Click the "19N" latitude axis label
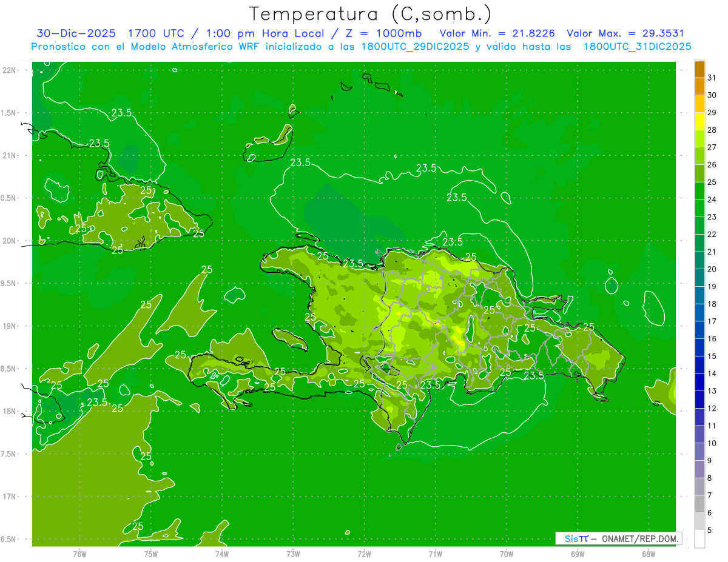728x562 pixels. tap(9, 326)
